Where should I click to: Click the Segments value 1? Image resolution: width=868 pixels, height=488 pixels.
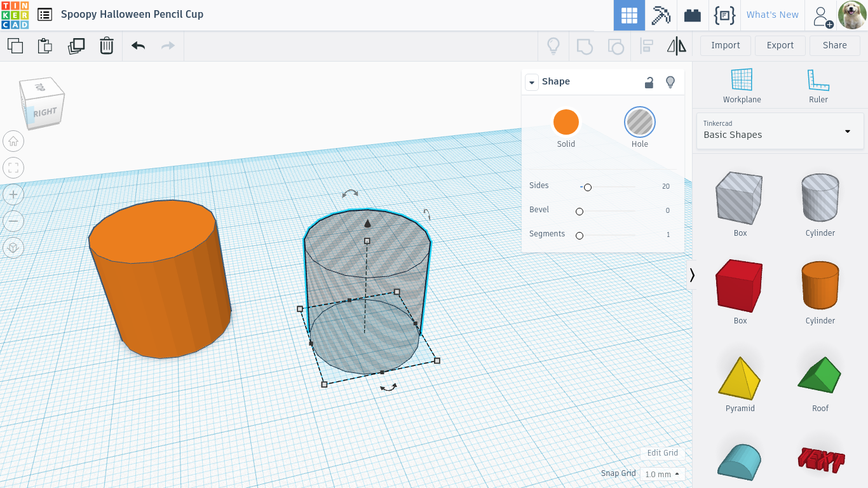pos(668,234)
